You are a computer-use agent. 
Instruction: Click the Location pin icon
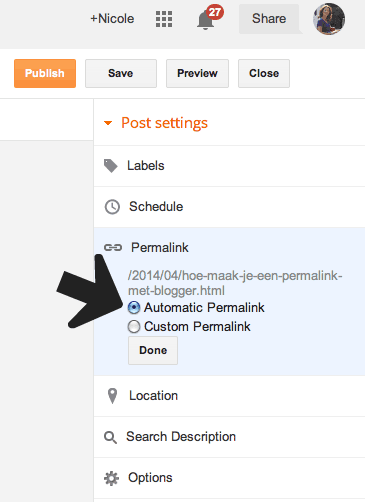(x=113, y=396)
